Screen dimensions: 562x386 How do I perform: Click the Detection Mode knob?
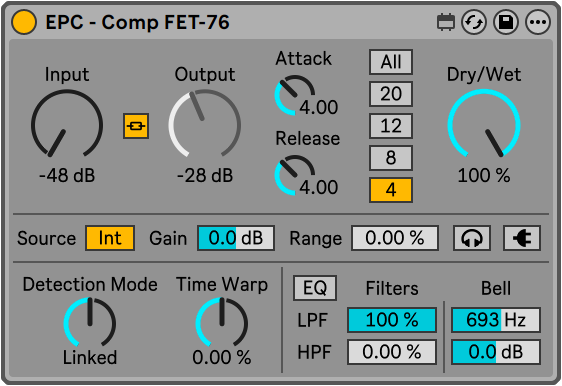(x=90, y=321)
